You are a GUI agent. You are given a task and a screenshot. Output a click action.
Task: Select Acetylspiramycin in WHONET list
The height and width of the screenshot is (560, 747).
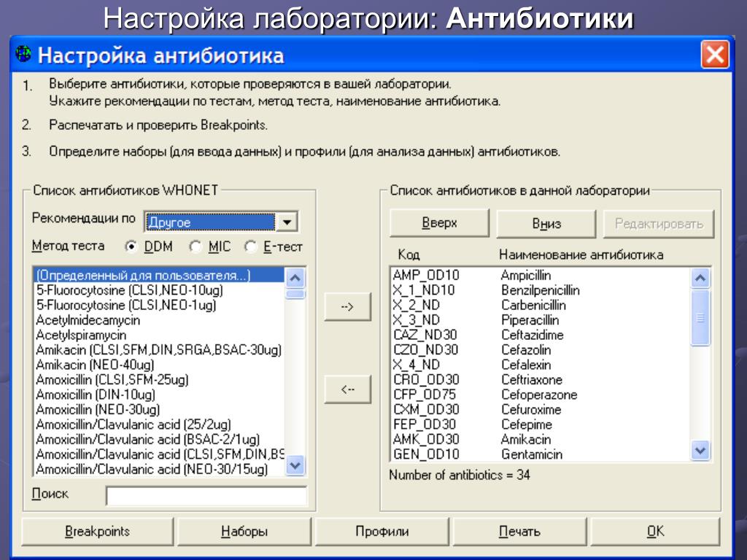pos(159,335)
